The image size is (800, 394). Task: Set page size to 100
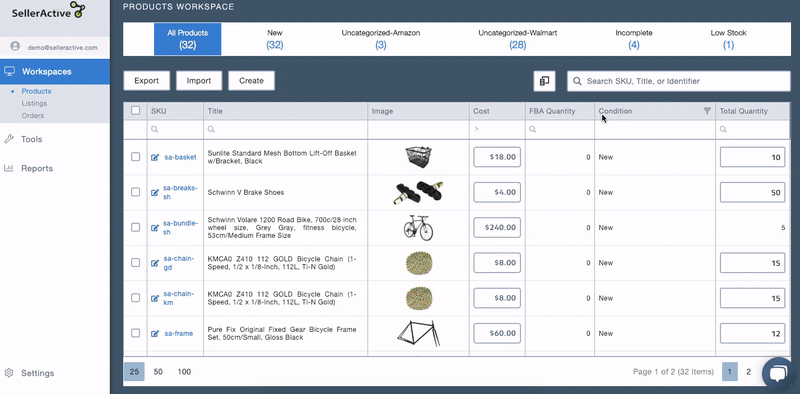tap(184, 372)
